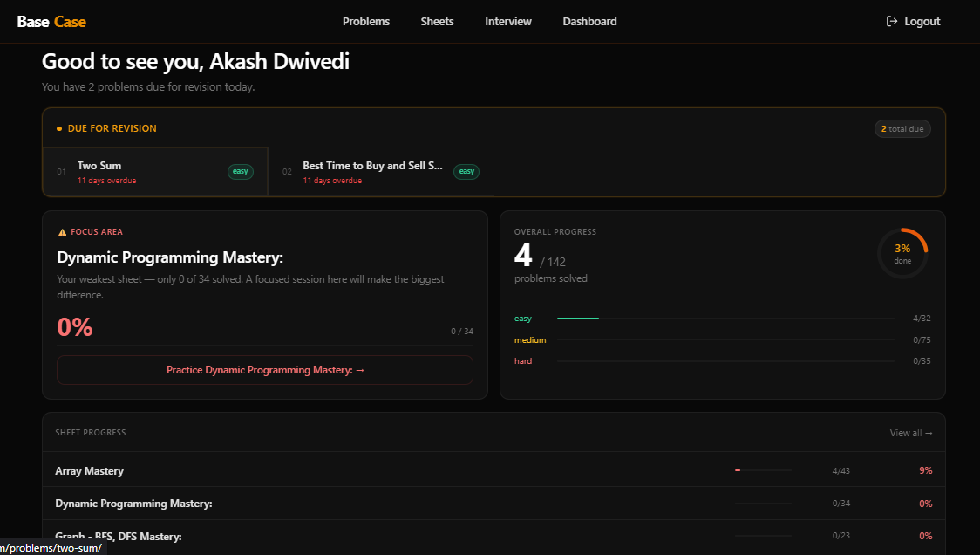Click the 0/34 count in Sheet Progress
Image resolution: width=980 pixels, height=555 pixels.
coord(840,503)
